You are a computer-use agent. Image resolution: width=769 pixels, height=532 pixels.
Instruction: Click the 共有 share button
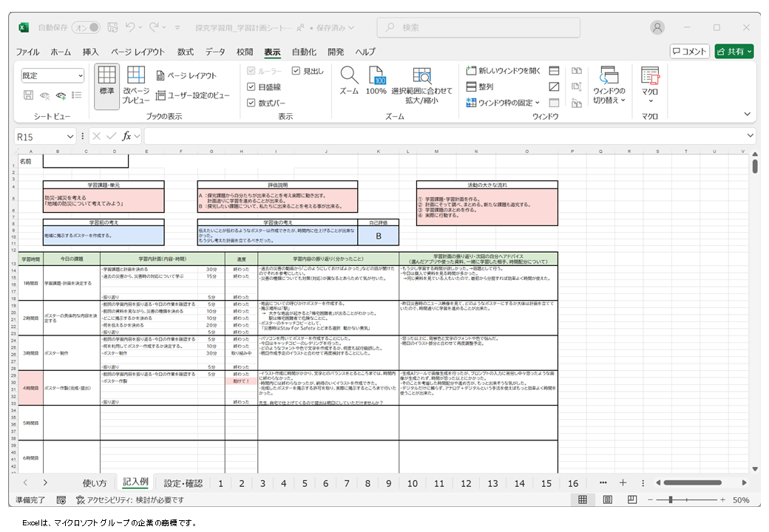[734, 51]
